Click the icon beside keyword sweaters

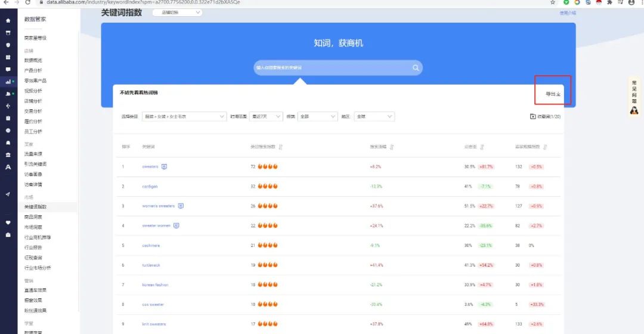(165, 166)
